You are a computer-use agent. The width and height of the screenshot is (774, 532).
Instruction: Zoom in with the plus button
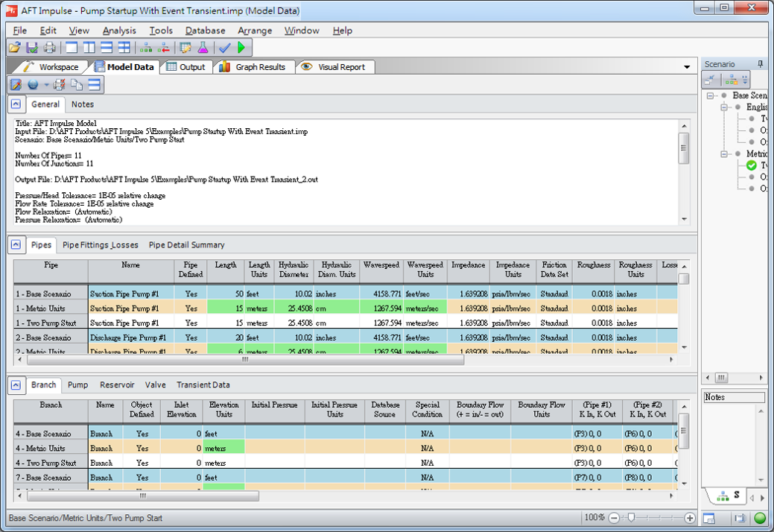click(x=690, y=518)
